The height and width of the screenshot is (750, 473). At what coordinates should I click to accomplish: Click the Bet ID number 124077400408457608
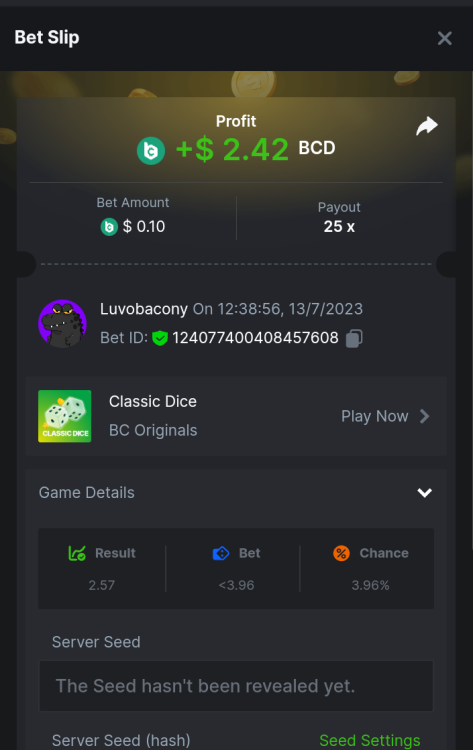(255, 338)
